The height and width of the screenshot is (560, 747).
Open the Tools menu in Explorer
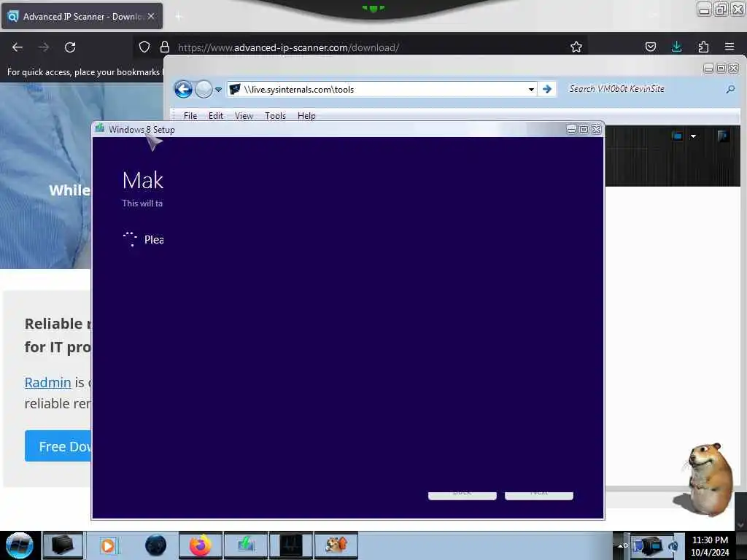click(275, 116)
